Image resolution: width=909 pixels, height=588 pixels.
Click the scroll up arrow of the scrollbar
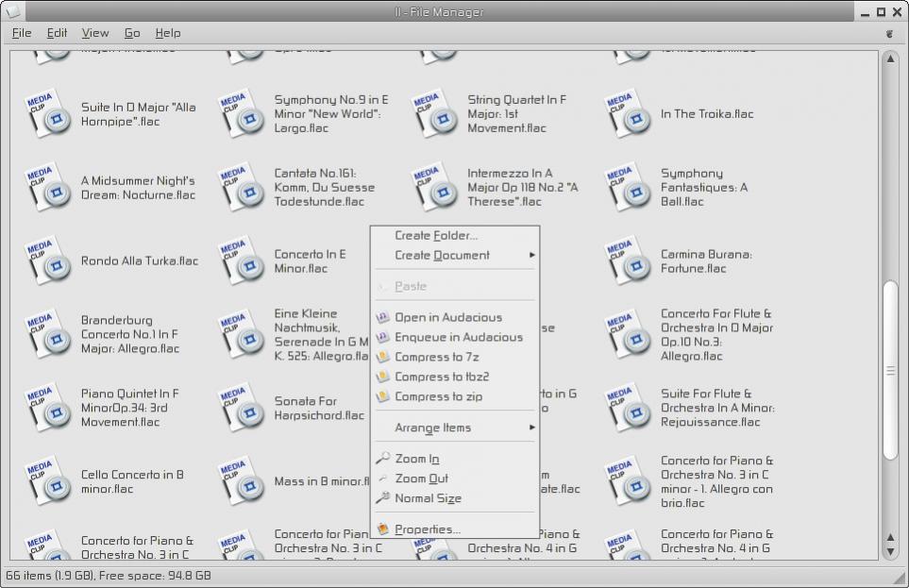tap(889, 59)
